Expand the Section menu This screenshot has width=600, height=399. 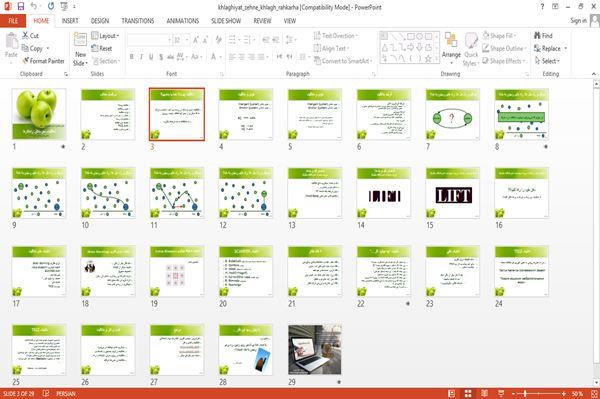click(x=106, y=61)
